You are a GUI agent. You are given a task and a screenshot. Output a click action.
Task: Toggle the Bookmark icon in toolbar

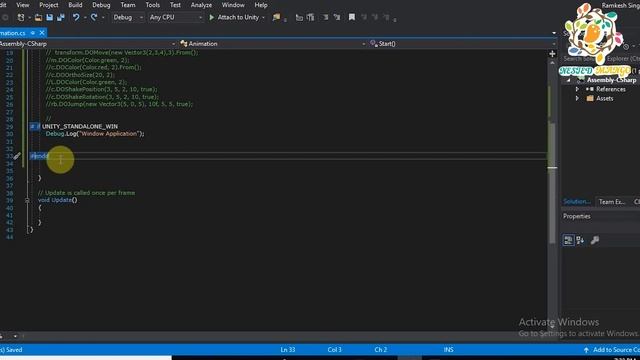tap(351, 17)
